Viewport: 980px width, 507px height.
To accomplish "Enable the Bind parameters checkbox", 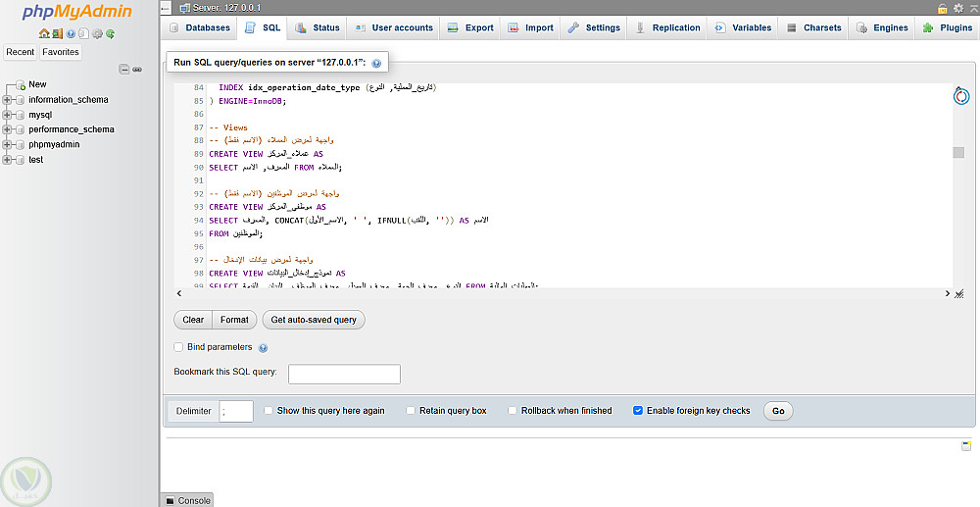I will tap(178, 347).
